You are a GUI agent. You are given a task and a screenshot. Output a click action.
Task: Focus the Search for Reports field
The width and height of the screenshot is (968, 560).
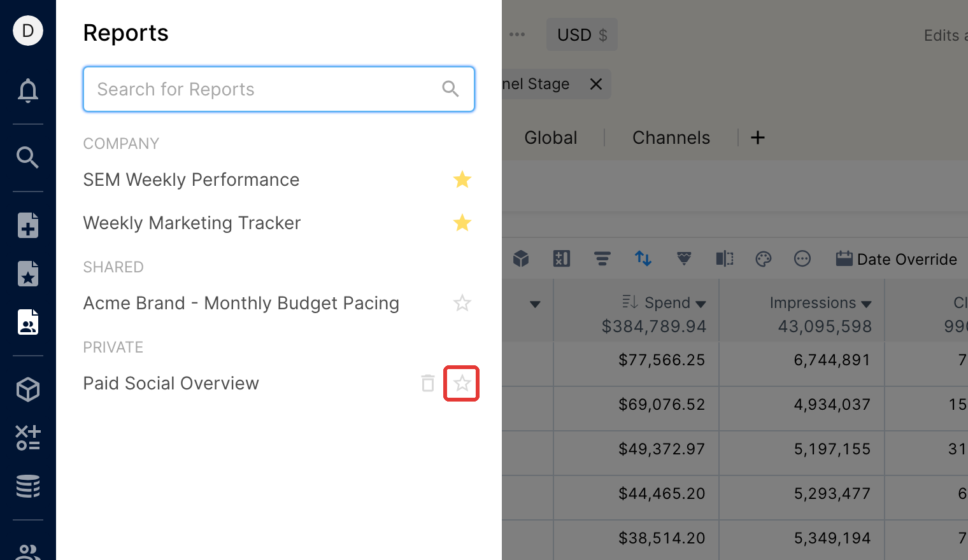click(279, 89)
